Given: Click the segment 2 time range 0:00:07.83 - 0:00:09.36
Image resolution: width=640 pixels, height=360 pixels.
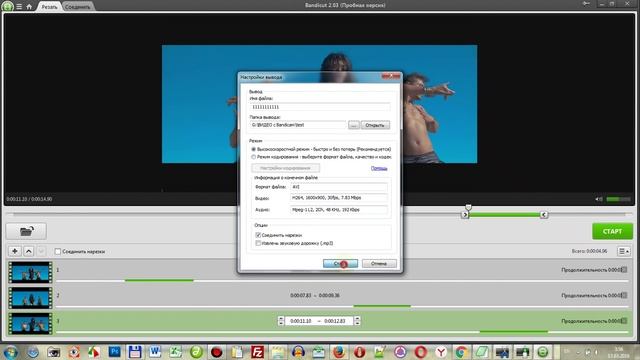Looking at the screenshot, I should (x=315, y=296).
